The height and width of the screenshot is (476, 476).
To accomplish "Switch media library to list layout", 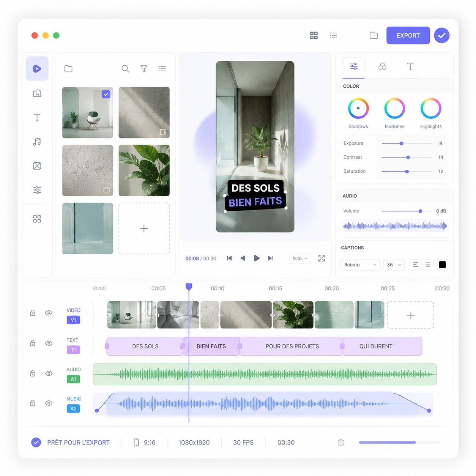I will coord(162,69).
